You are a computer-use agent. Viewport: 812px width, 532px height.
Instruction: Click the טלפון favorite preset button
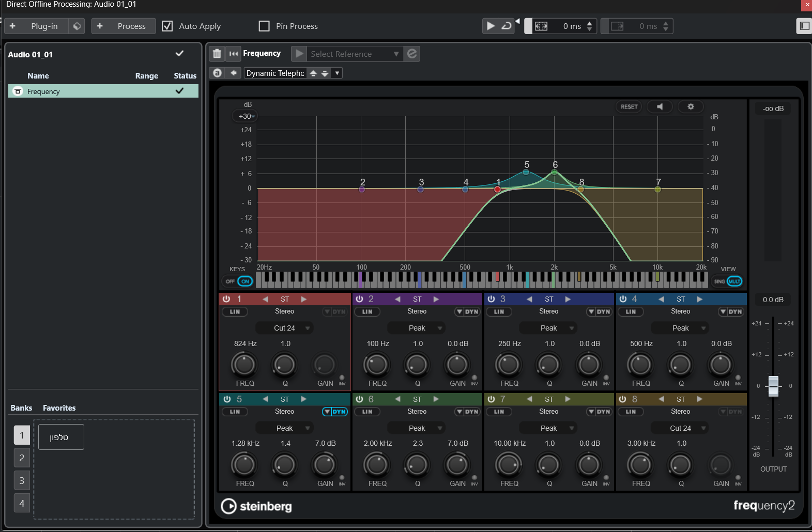pos(61,437)
